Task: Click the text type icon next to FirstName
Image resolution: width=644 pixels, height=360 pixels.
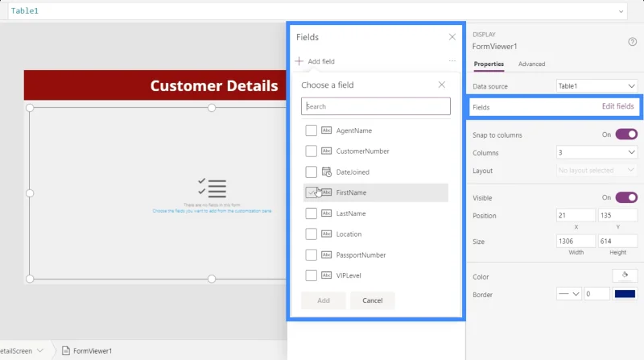Action: click(327, 192)
